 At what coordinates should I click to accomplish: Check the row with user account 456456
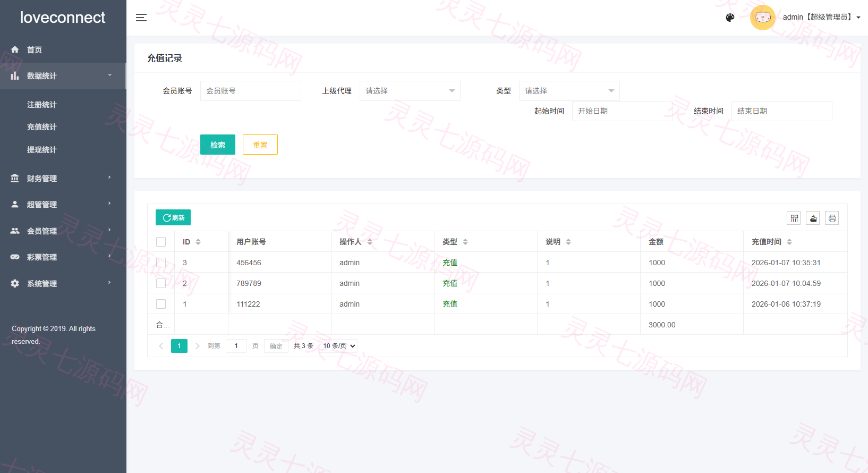[x=161, y=263]
